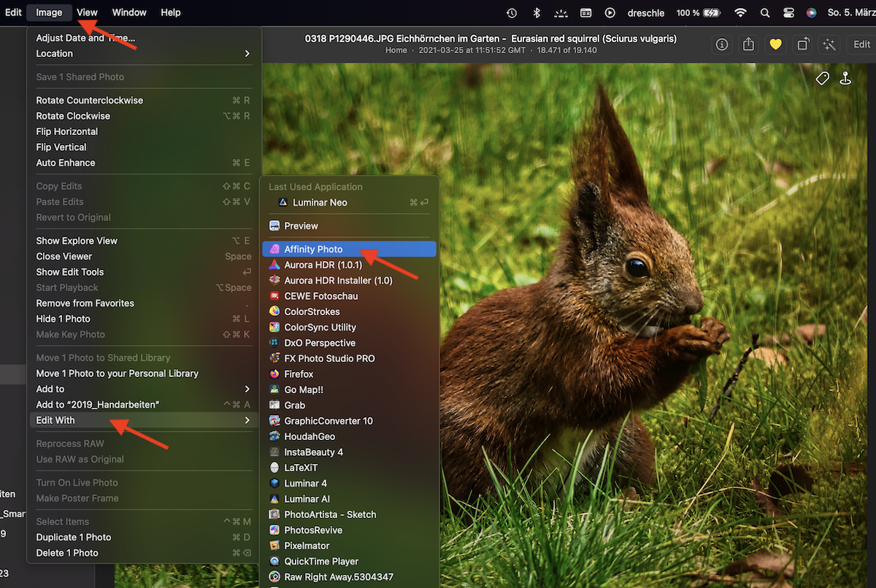Toggle the yellow heart favorite button
The width and height of the screenshot is (876, 588).
775,45
